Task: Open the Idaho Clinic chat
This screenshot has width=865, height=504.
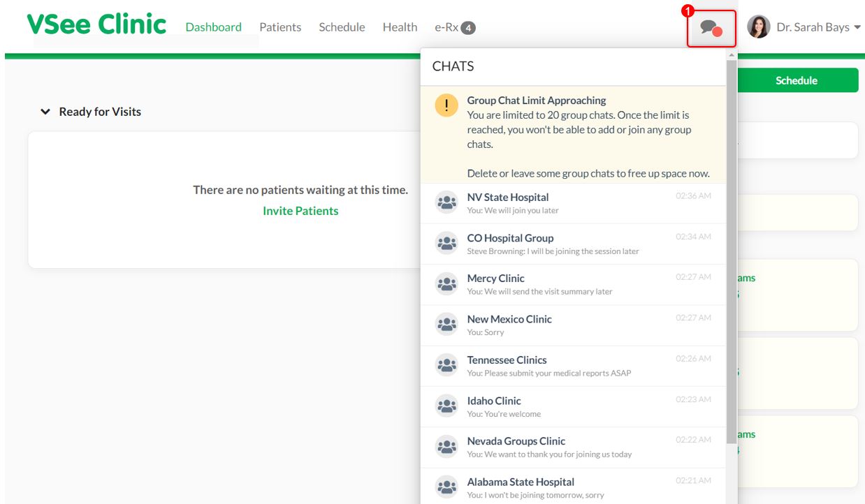Action: tap(573, 407)
